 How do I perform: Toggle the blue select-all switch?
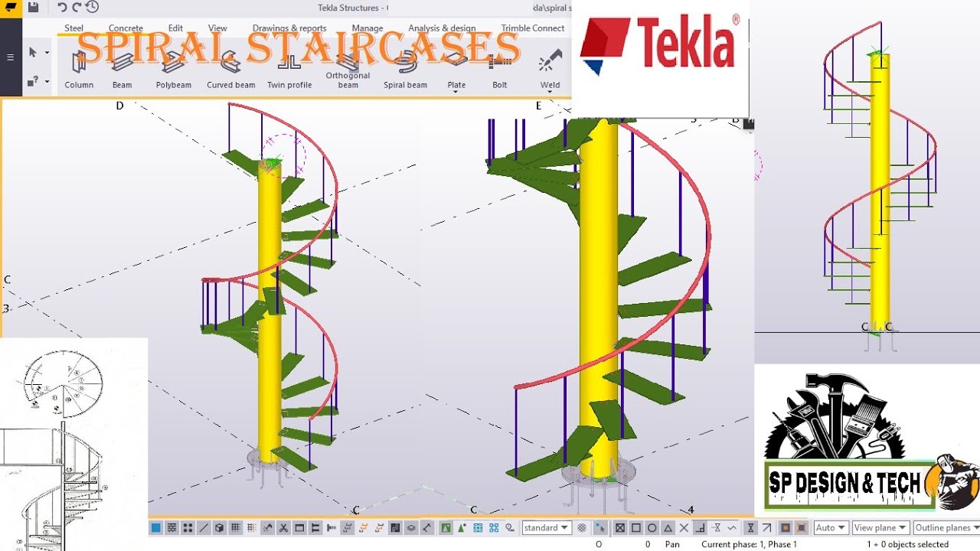coord(156,528)
